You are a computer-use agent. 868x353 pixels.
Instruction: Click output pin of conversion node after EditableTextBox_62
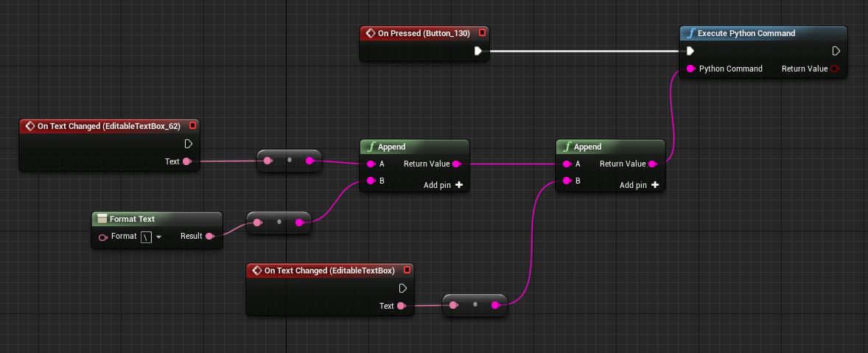310,161
